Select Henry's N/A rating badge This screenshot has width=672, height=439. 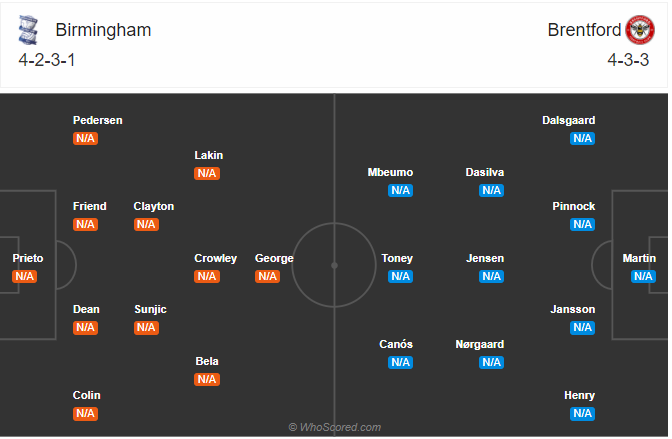point(582,414)
